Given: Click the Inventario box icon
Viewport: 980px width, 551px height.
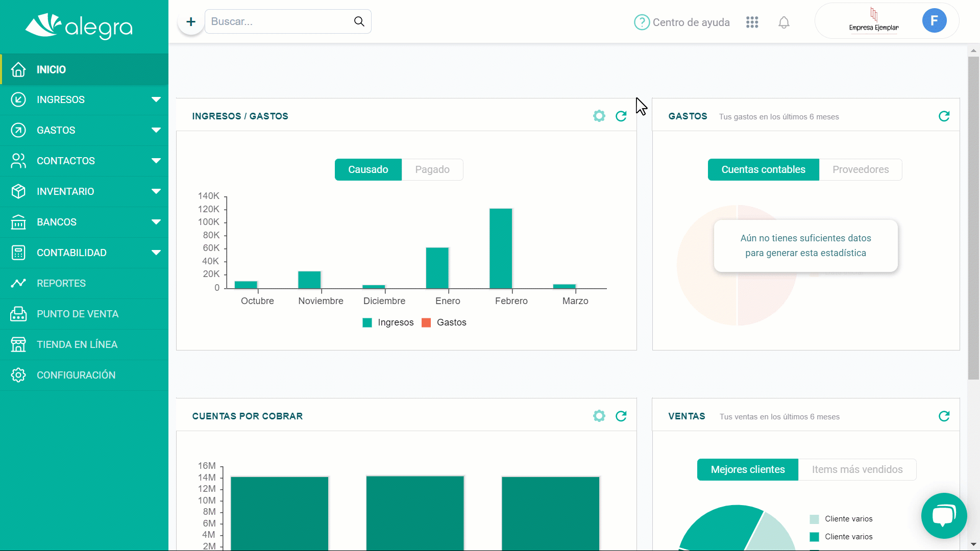Looking at the screenshot, I should pyautogui.click(x=18, y=191).
